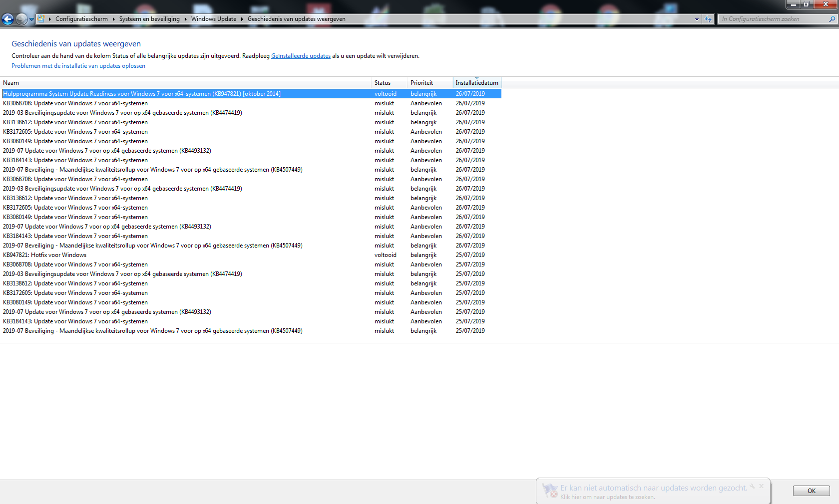
Task: Navigate to Windows Update breadcrumb
Action: [214, 19]
